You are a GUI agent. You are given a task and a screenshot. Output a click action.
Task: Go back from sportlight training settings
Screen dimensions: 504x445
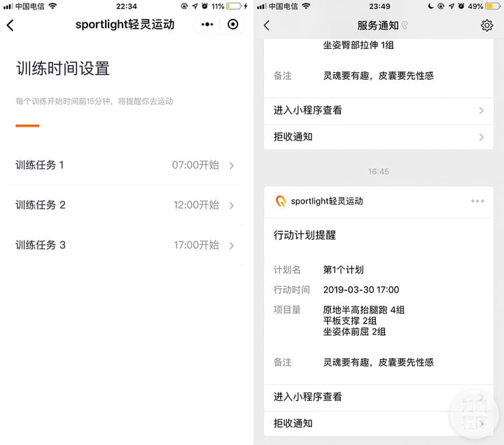[10, 24]
